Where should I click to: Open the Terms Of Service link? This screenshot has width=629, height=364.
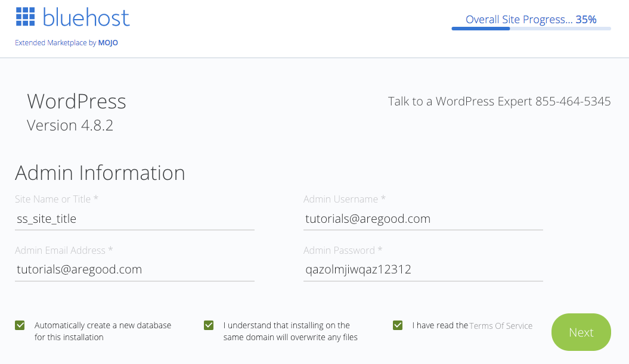tap(501, 326)
